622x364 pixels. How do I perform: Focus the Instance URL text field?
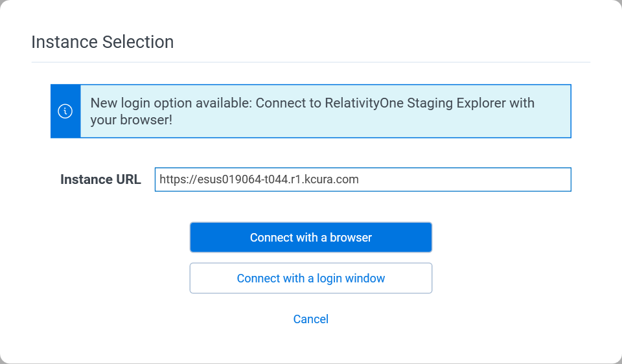click(x=363, y=179)
